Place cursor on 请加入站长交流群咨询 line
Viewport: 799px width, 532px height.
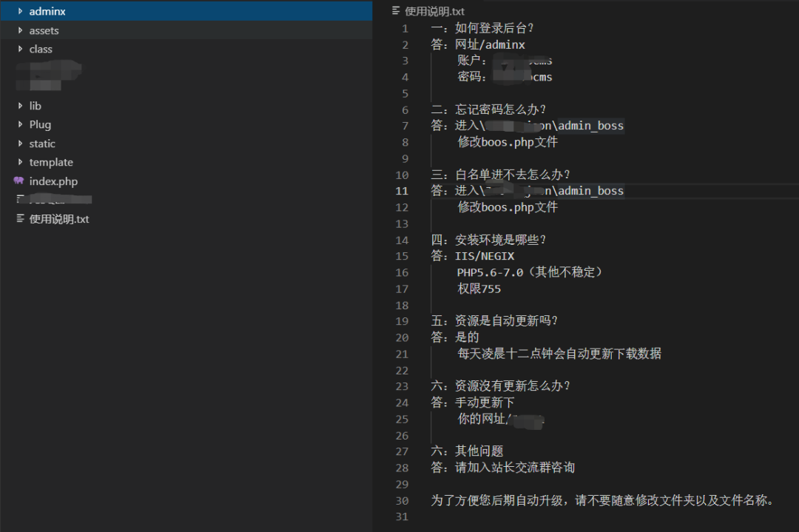click(514, 468)
